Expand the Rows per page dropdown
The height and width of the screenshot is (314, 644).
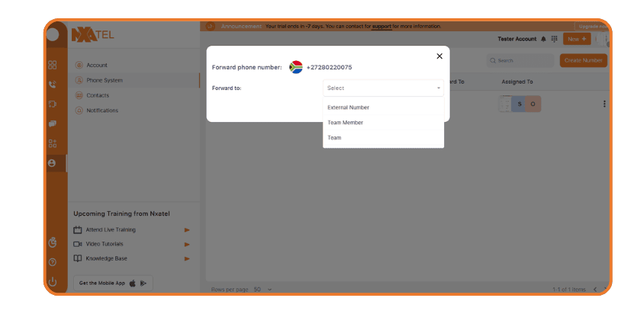tap(259, 290)
